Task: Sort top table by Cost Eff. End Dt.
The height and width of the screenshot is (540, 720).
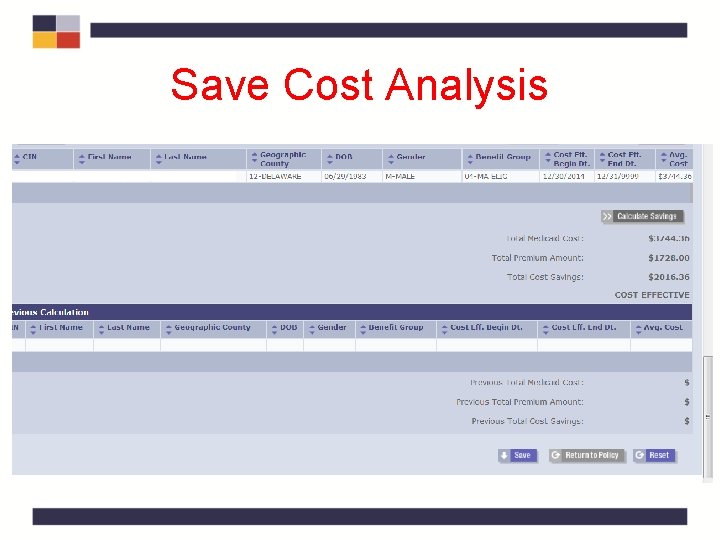Action: coord(602,158)
